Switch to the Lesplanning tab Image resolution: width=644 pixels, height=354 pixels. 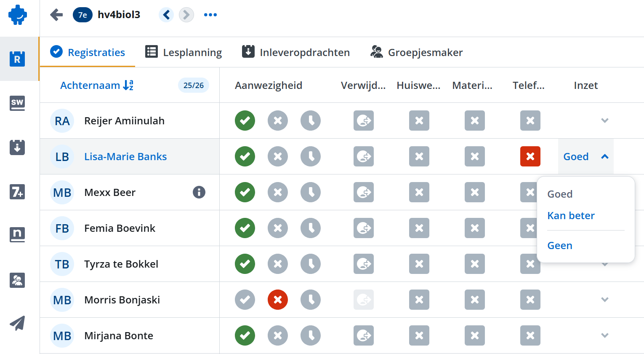click(184, 52)
